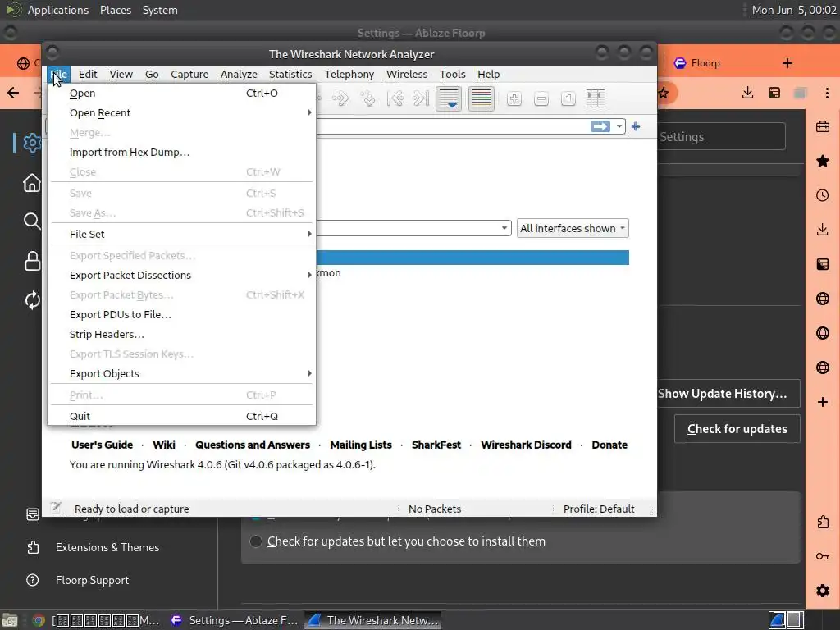Apply display filter with blue arrow
This screenshot has width=840, height=630.
pos(600,126)
